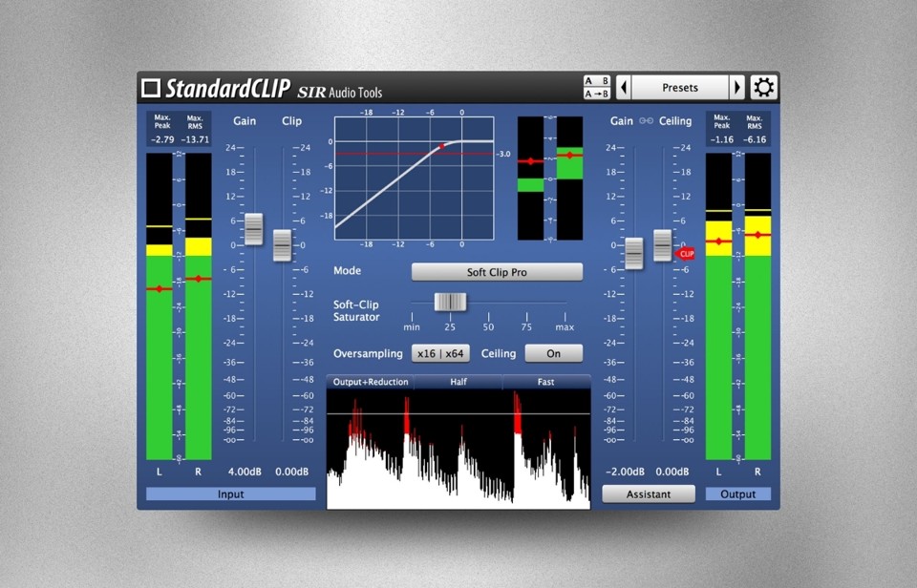Click the -3.0 threshold label
This screenshot has height=588, width=917.
503,154
